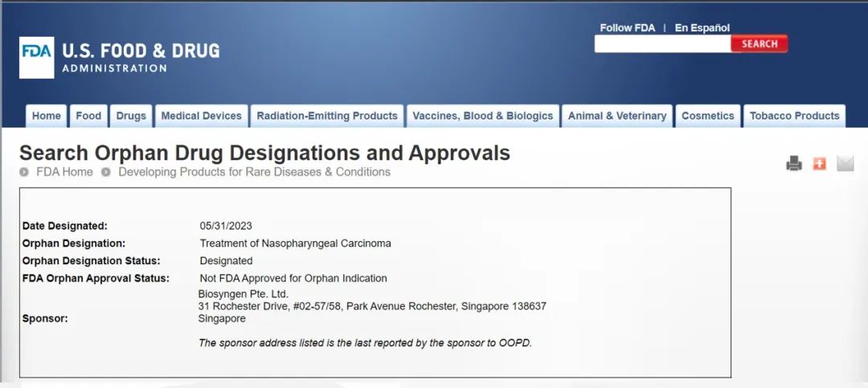
Task: Select the Cosmetics tab
Action: [x=707, y=116]
